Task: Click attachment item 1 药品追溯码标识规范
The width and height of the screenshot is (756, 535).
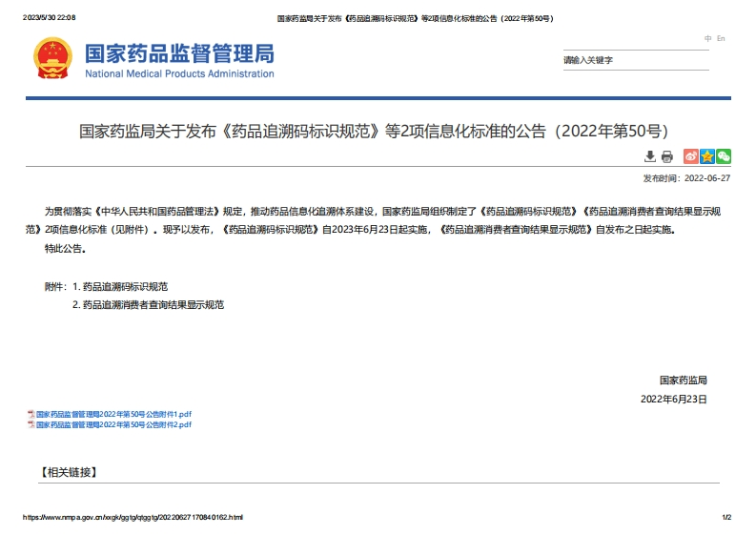Action: point(125,286)
